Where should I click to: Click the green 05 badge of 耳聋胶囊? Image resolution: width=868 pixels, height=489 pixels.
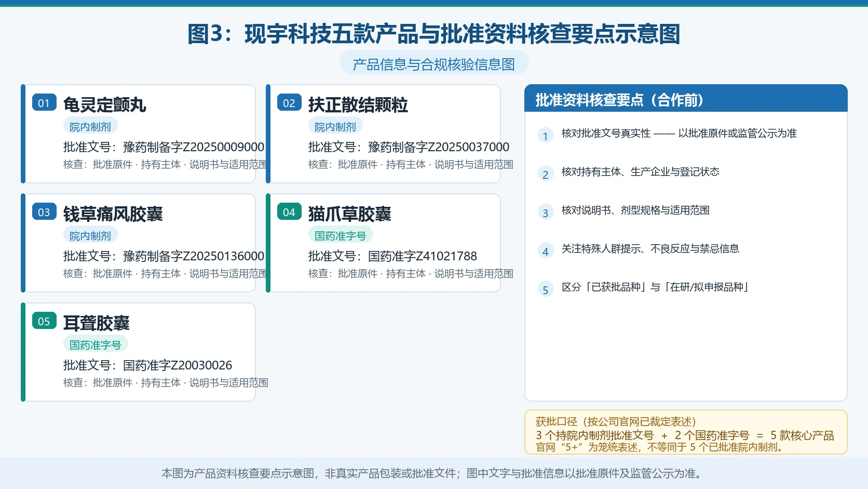(x=44, y=321)
